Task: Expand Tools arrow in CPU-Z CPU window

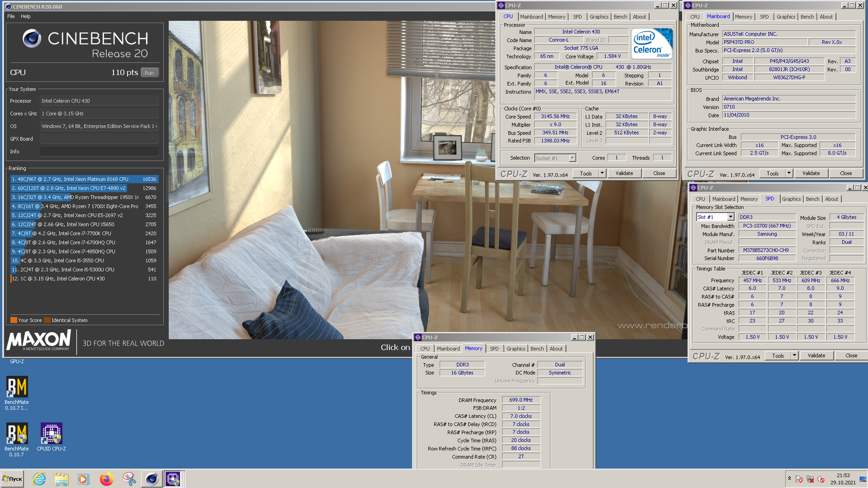Action: 602,173
